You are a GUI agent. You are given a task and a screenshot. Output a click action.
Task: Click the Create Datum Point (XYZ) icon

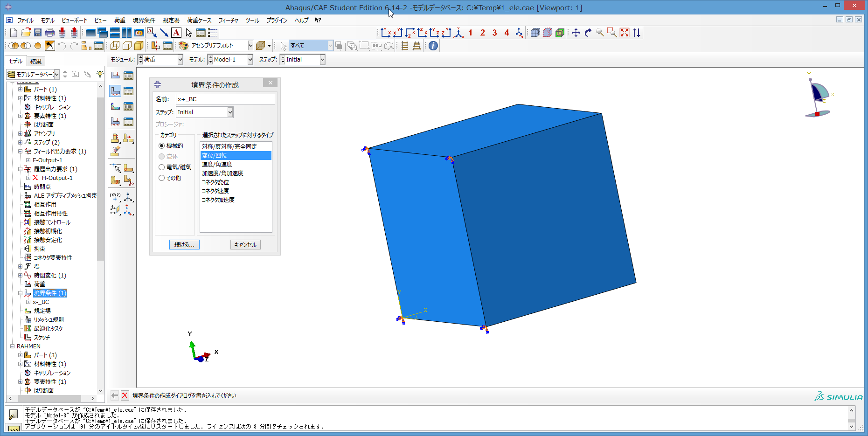(x=115, y=197)
